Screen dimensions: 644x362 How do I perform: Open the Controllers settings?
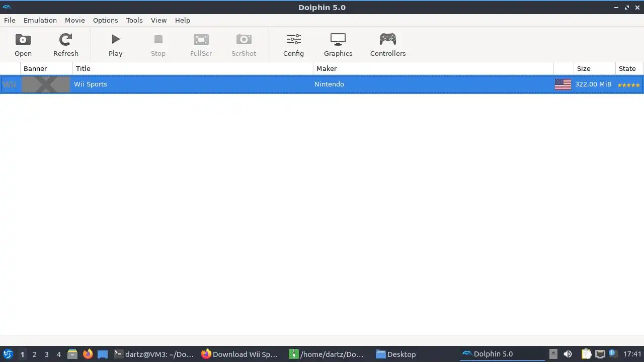click(388, 45)
